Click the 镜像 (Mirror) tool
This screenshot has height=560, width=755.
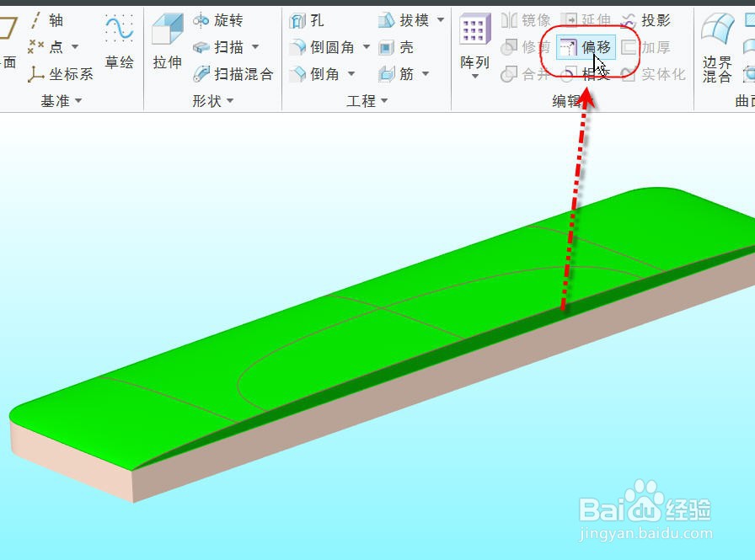[x=526, y=20]
